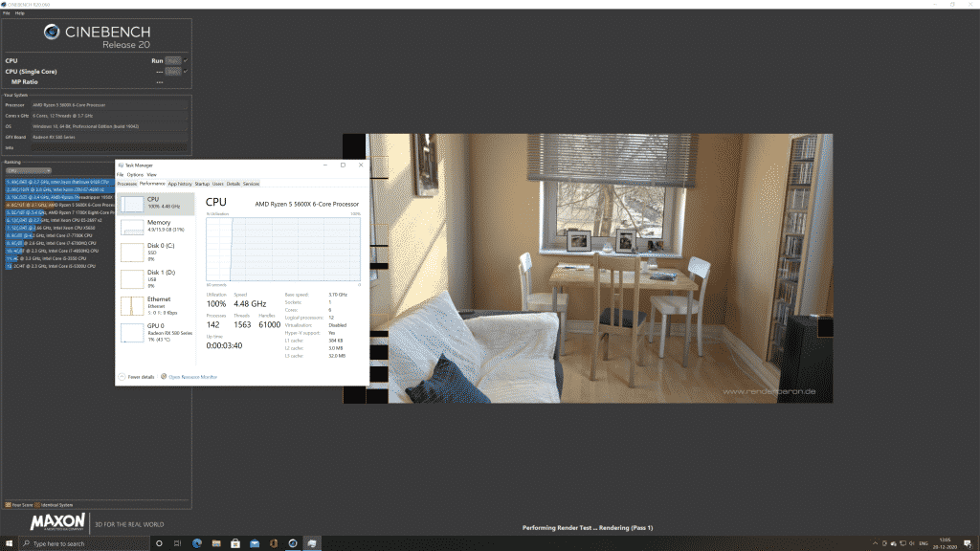Image resolution: width=980 pixels, height=551 pixels.
Task: Select Memory in Task Manager sidebar
Action: point(156,226)
